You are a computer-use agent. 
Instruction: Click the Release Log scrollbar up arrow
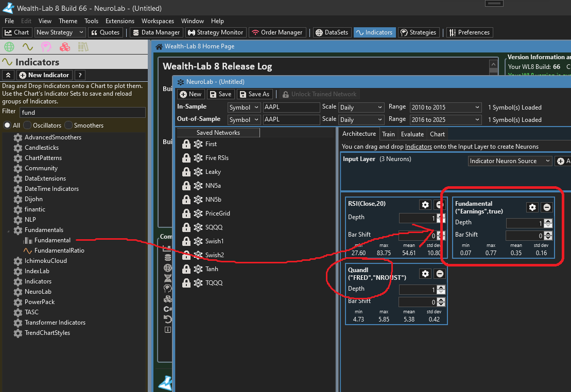[493, 64]
